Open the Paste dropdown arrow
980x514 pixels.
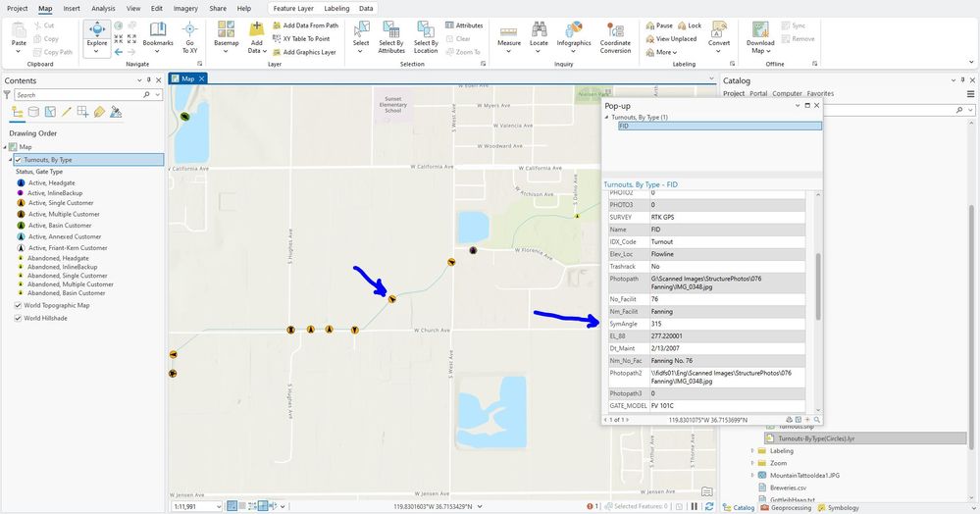[x=18, y=52]
